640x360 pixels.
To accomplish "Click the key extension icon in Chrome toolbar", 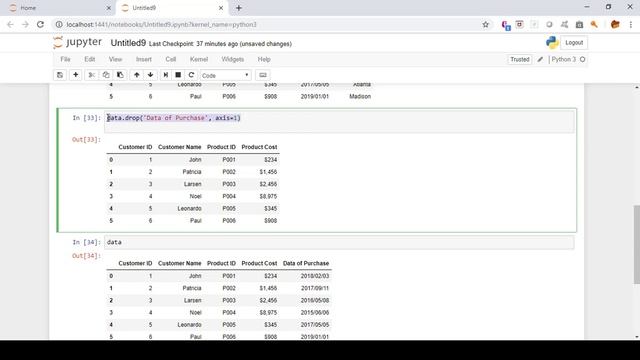I will pyautogui.click(x=594, y=24).
